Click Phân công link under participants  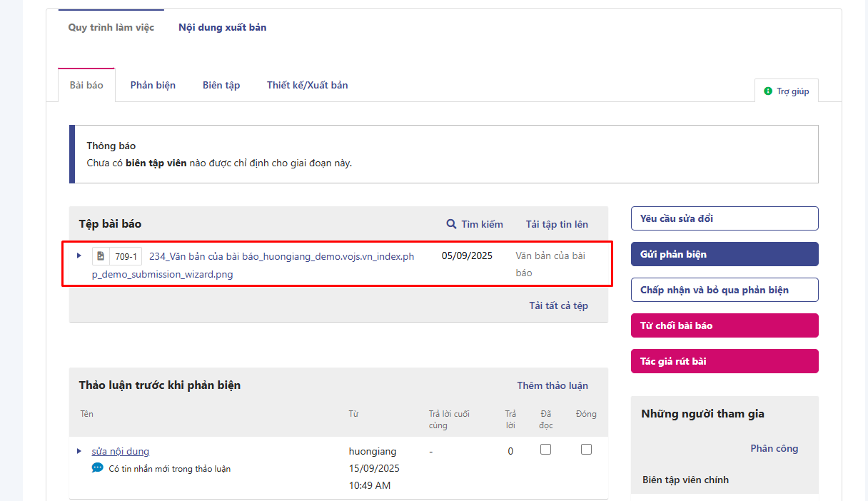[x=774, y=448]
